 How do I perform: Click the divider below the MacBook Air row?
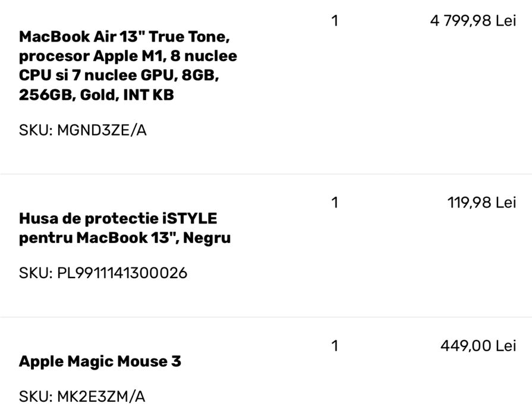click(266, 174)
